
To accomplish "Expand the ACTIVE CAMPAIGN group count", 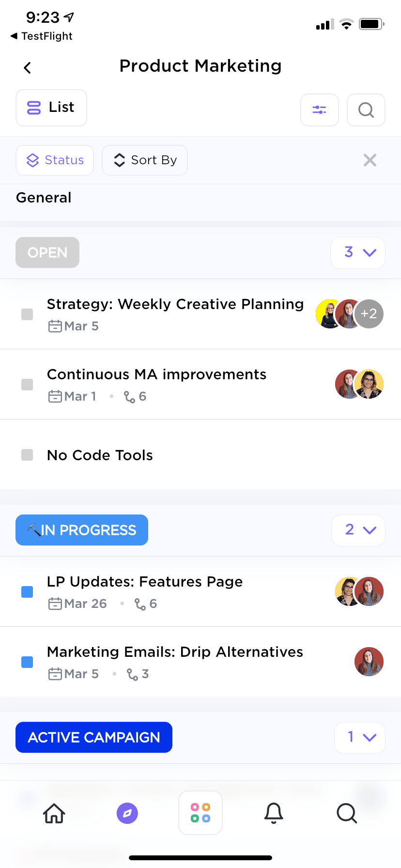I will coord(360,737).
